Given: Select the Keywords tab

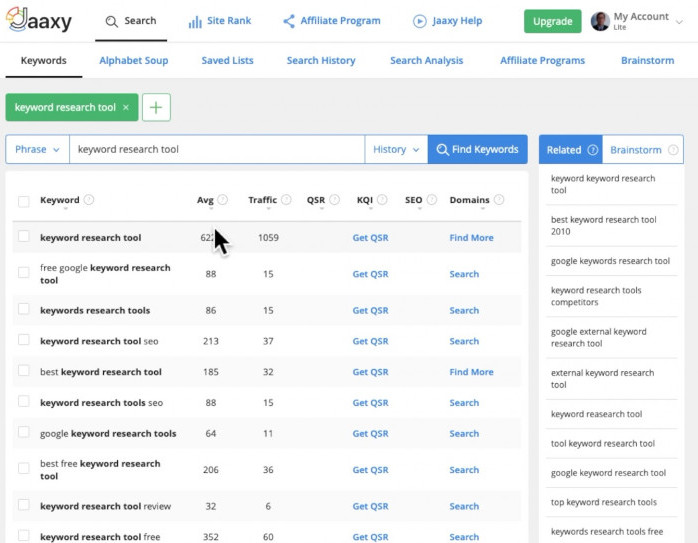Looking at the screenshot, I should pos(44,61).
